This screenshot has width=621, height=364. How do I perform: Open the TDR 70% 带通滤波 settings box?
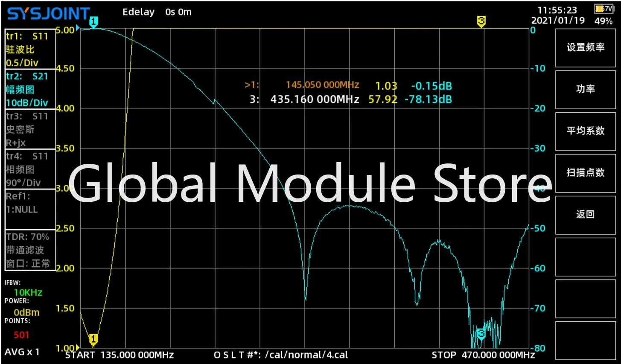click(x=30, y=250)
